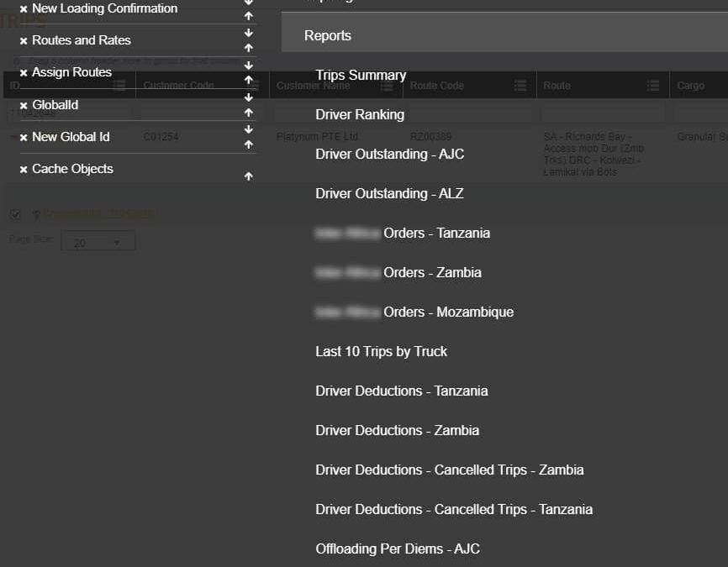Viewport: 728px width, 567px height.
Task: Move Assign Routes down
Action: point(249,65)
